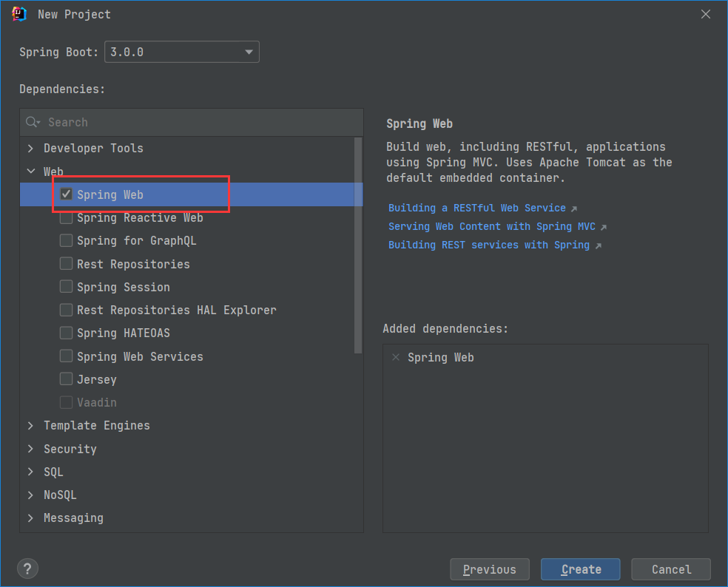This screenshot has height=587, width=728.
Task: Expand the Template Engines category
Action: [30, 426]
